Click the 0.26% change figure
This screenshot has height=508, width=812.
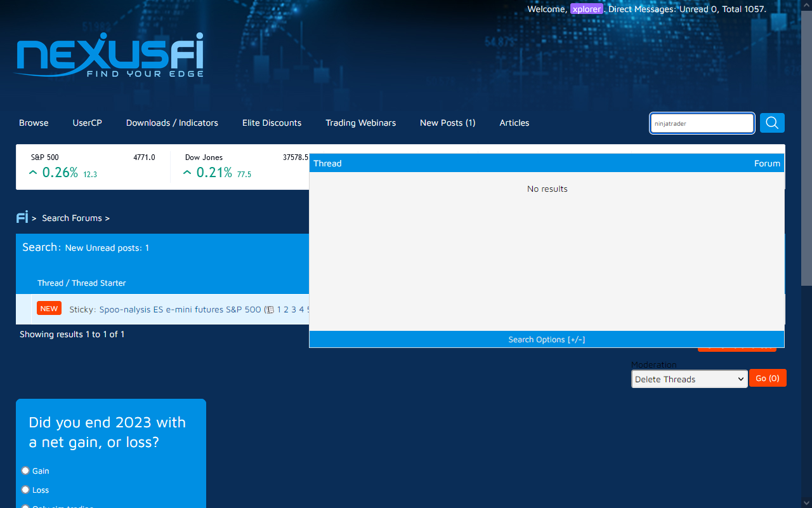pos(60,172)
